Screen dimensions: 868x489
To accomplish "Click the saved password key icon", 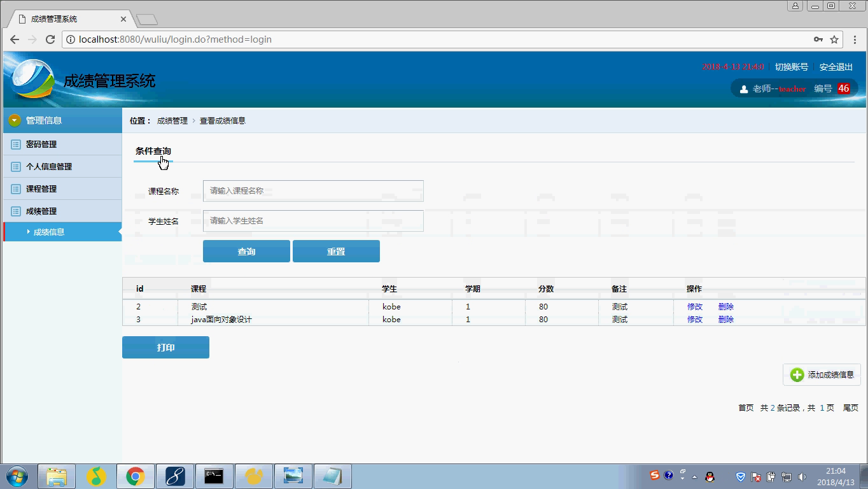I will click(818, 39).
